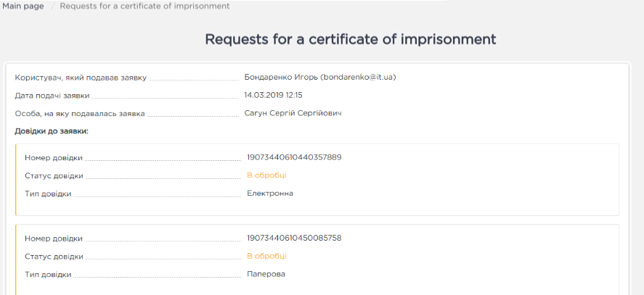Click the "Паперова" certificate type value

tap(266, 274)
